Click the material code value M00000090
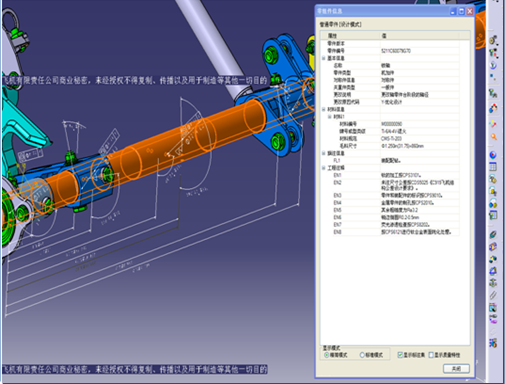Viewport: 505px width, 384px height. point(392,124)
